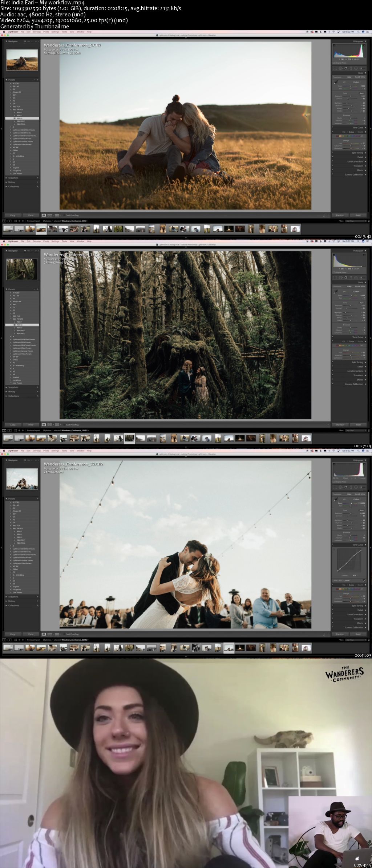Adjust the Temp slider in Wanderers_Conference_5 frame
Image resolution: width=372 pixels, height=868 pixels.
(350, 86)
